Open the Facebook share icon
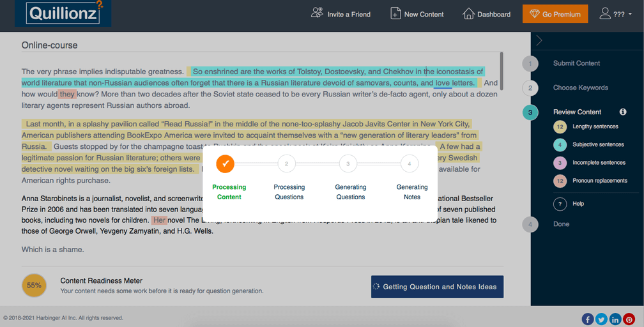The image size is (644, 327). [x=588, y=319]
